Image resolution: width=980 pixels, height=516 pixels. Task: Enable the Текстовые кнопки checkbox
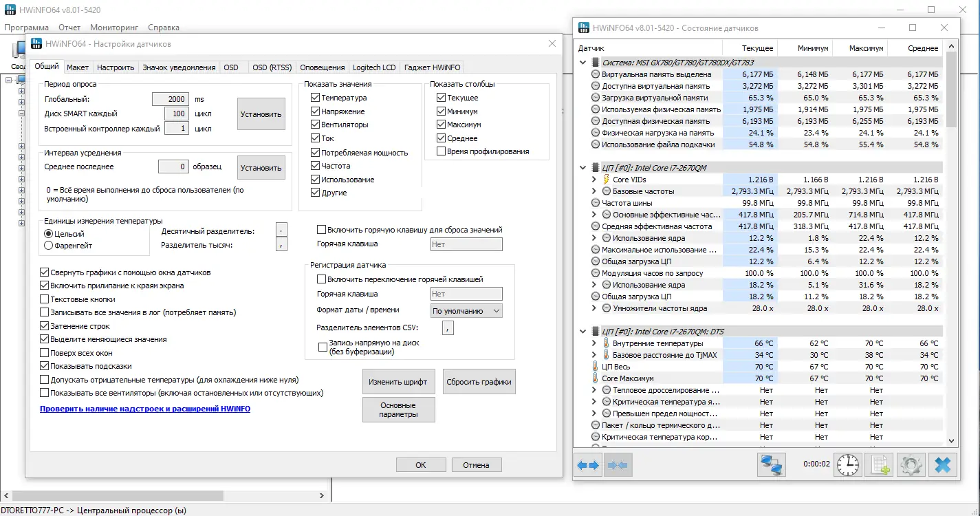(x=45, y=299)
